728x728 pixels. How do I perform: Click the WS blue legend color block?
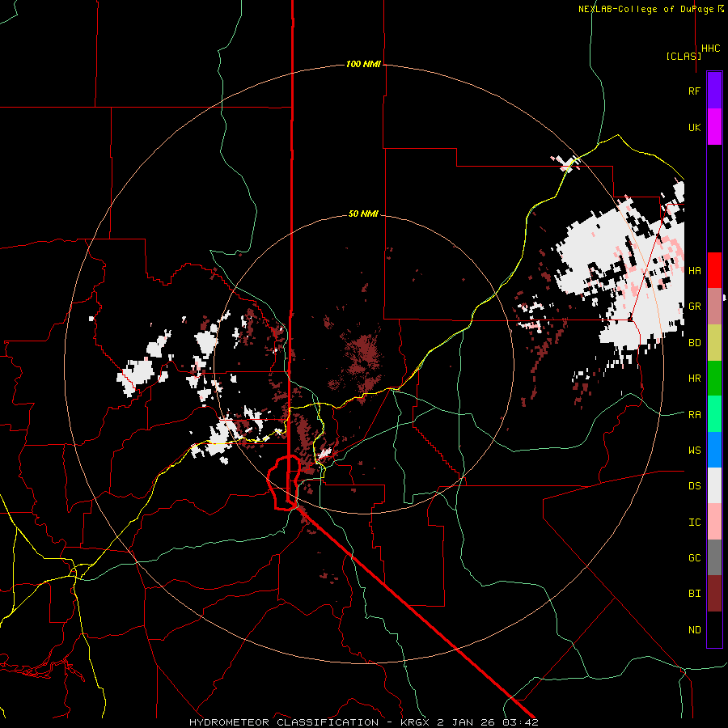714,450
